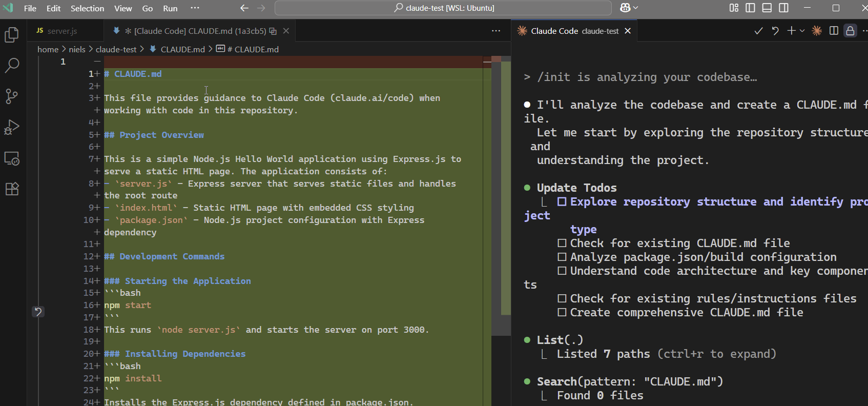Open the Go menu
Screen dimensions: 868x406
[x=148, y=8]
